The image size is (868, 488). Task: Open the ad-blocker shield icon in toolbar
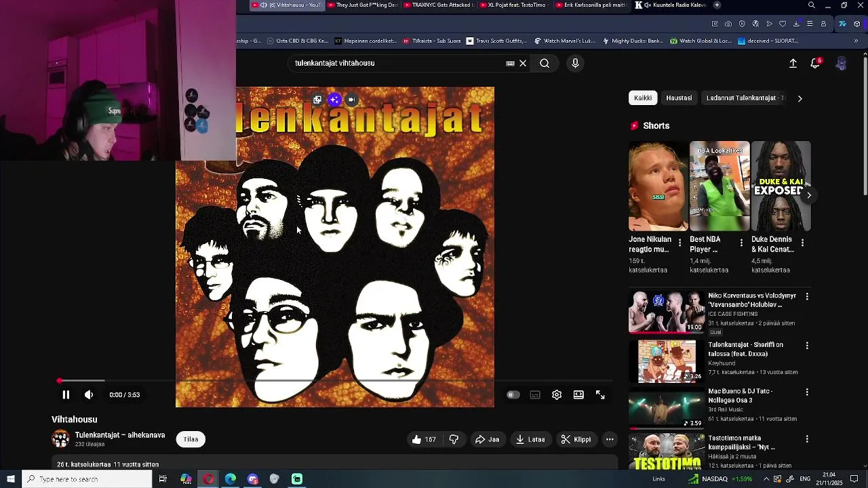point(742,24)
